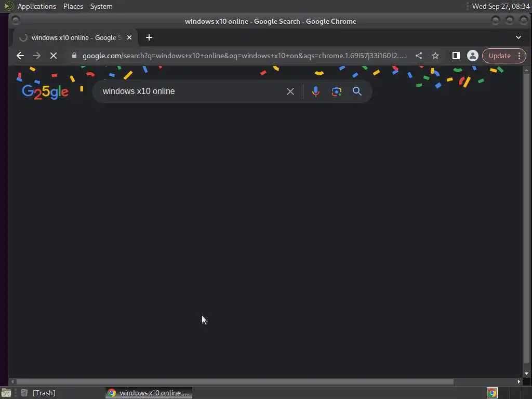532x399 pixels.
Task: Search by voice microphone icon
Action: [x=315, y=91]
